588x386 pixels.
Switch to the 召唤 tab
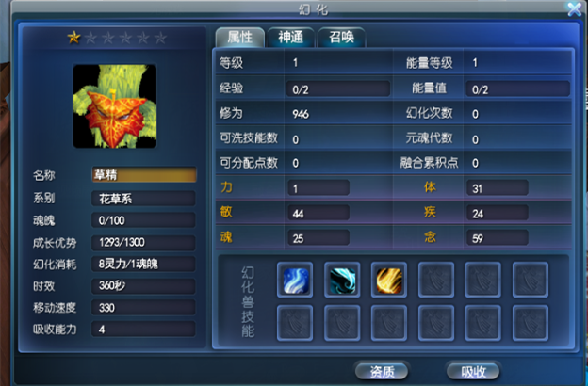pyautogui.click(x=341, y=38)
